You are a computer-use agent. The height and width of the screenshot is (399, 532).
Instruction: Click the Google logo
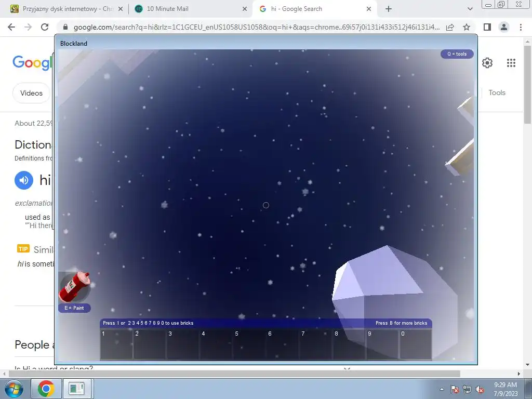33,63
